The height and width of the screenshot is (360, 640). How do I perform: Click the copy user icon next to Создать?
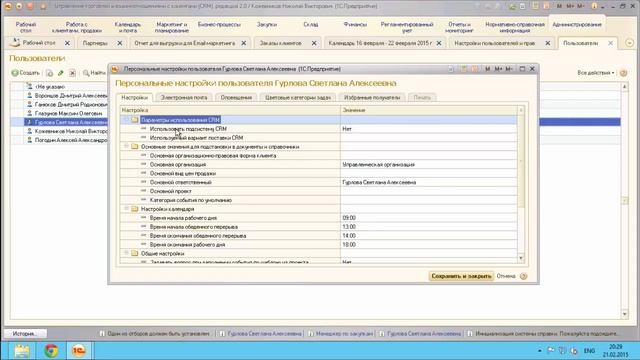(49, 73)
